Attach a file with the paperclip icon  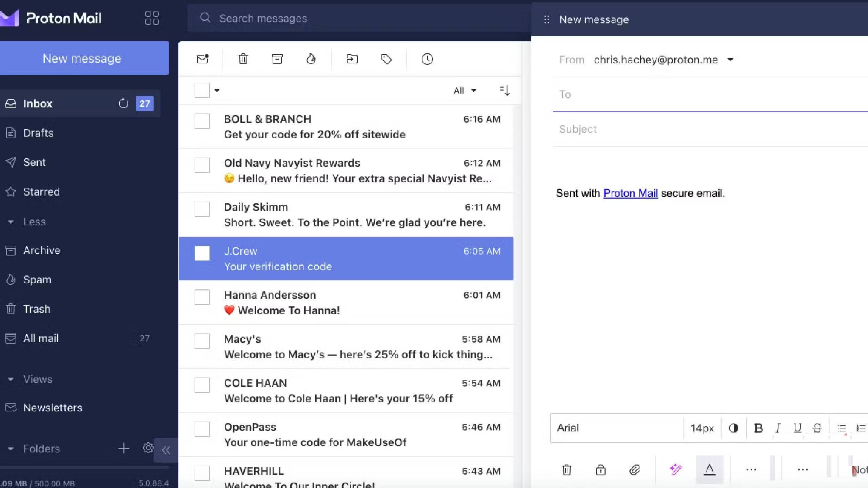(635, 469)
